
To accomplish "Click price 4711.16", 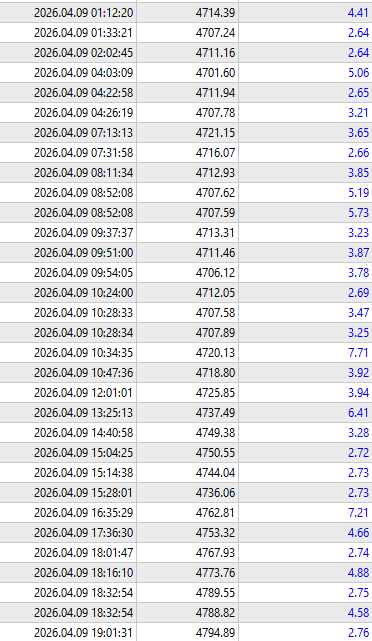I will pyautogui.click(x=215, y=53).
